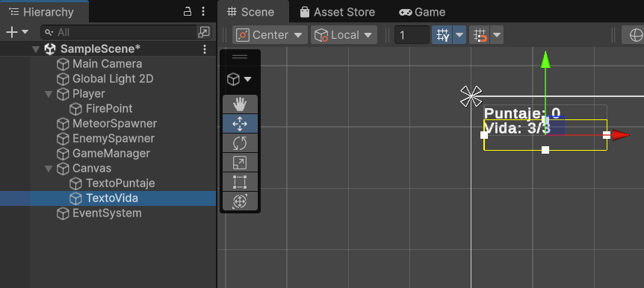Open grid snapping settings dropdown arrow
The image size is (644, 288).
tap(497, 35)
